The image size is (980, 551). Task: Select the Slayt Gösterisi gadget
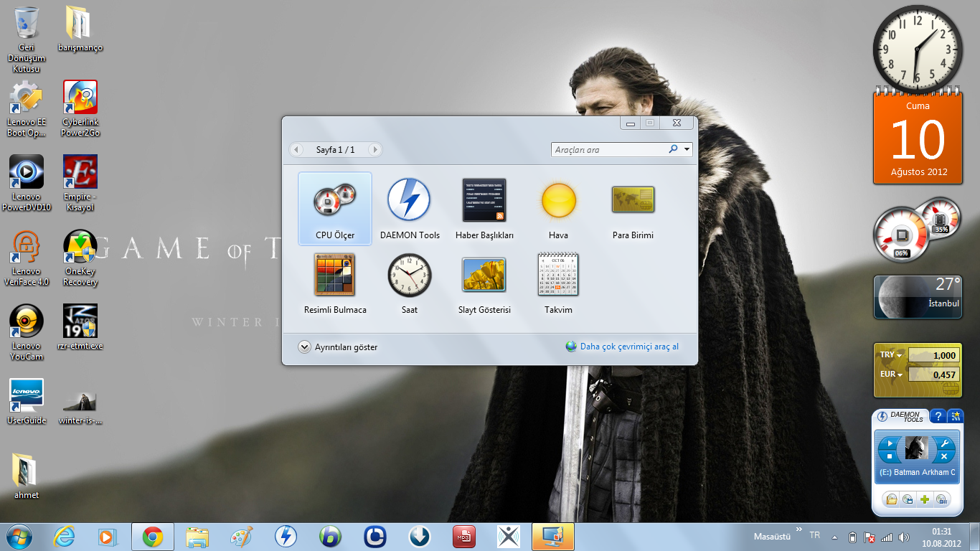click(484, 283)
